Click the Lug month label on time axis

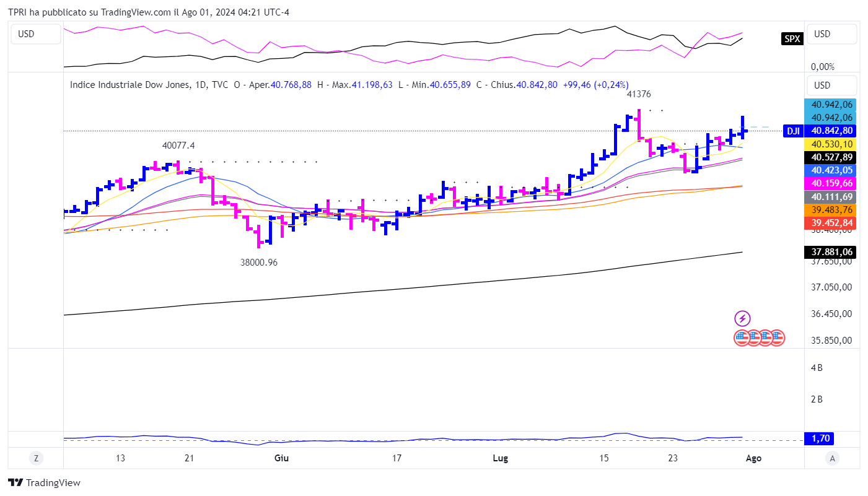[501, 458]
